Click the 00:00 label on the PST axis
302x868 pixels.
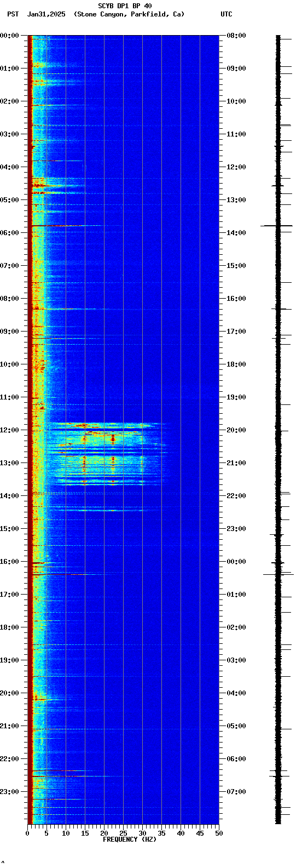[9, 36]
